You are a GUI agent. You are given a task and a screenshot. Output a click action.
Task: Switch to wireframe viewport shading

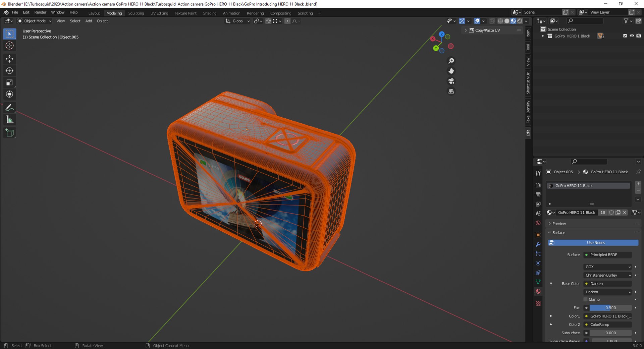[500, 21]
